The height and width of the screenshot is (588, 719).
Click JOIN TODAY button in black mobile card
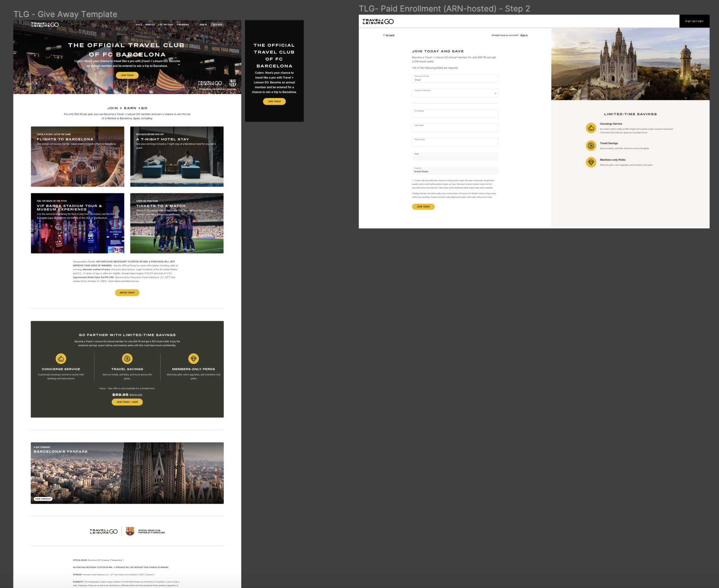tap(274, 101)
